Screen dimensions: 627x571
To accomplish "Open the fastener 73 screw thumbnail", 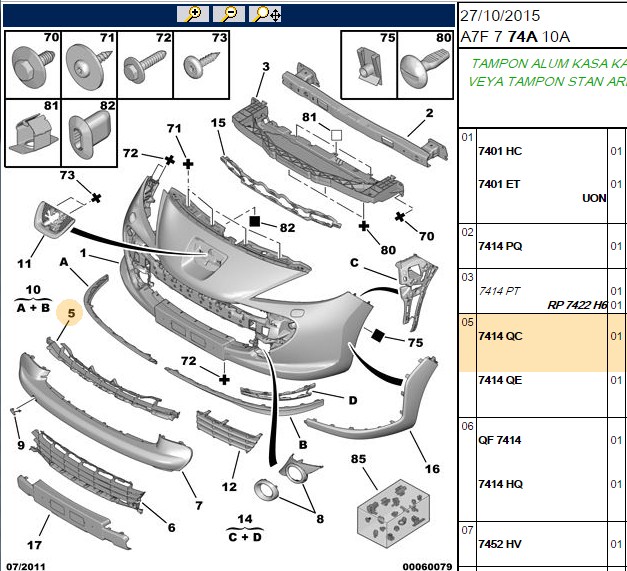I will (202, 65).
